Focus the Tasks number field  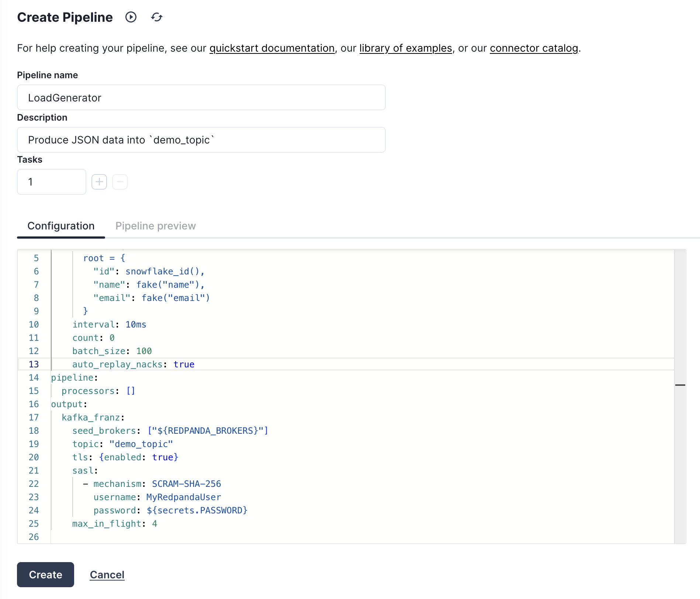52,182
